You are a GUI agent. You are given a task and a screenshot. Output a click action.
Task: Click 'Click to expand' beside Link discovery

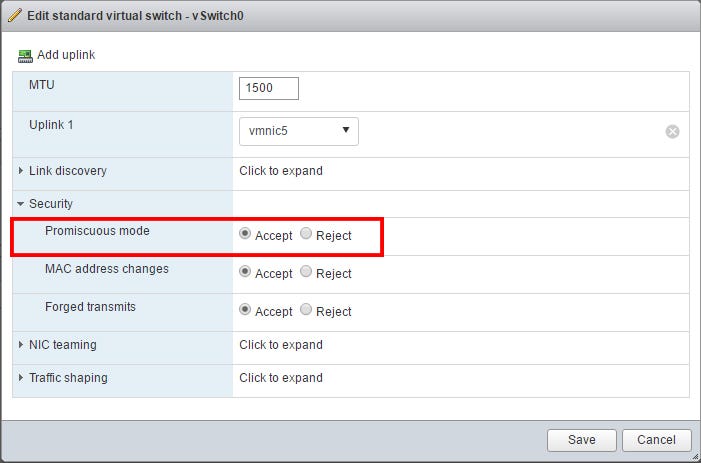pyautogui.click(x=281, y=171)
